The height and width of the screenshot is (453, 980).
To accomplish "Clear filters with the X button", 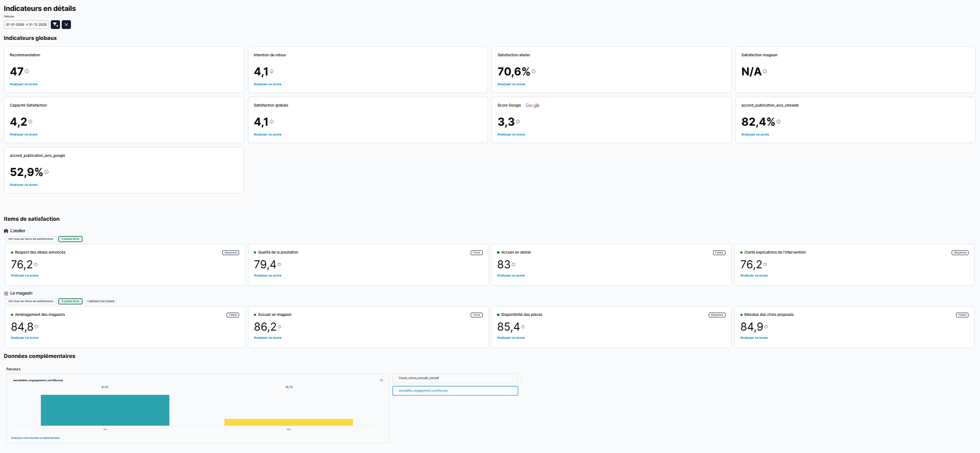I will pyautogui.click(x=66, y=25).
